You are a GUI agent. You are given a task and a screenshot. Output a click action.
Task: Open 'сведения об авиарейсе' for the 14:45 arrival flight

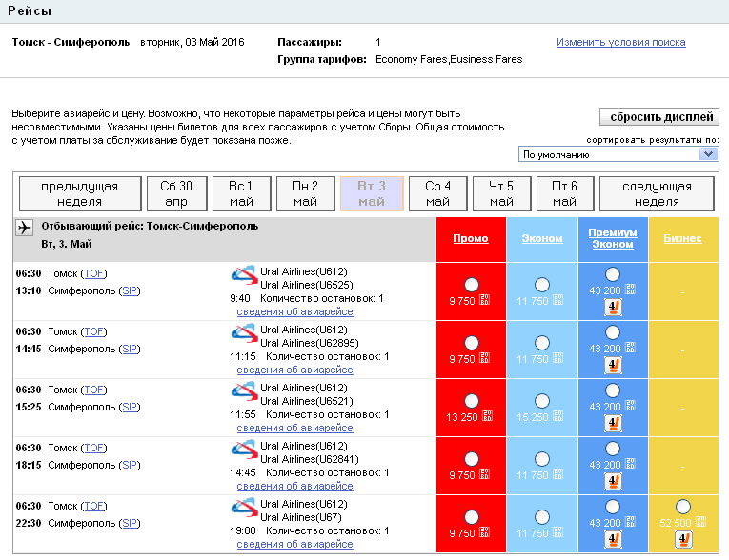(294, 370)
